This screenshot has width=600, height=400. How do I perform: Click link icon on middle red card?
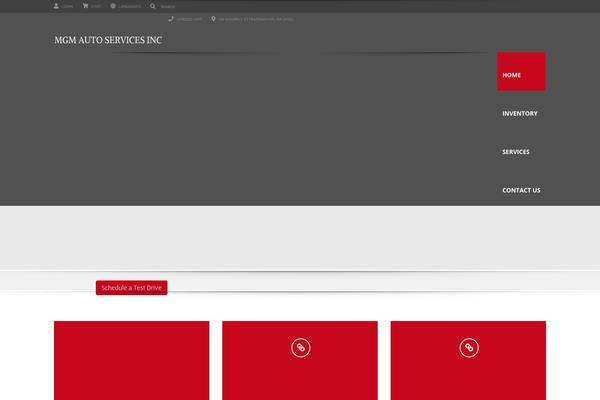click(301, 348)
